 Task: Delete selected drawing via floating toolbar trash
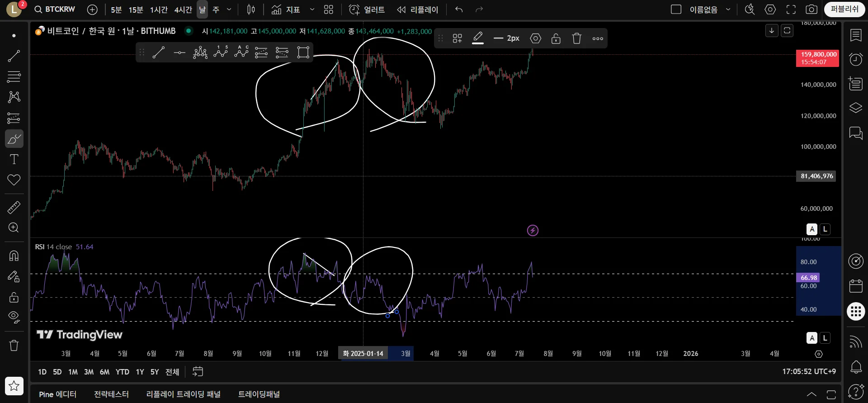(x=576, y=38)
